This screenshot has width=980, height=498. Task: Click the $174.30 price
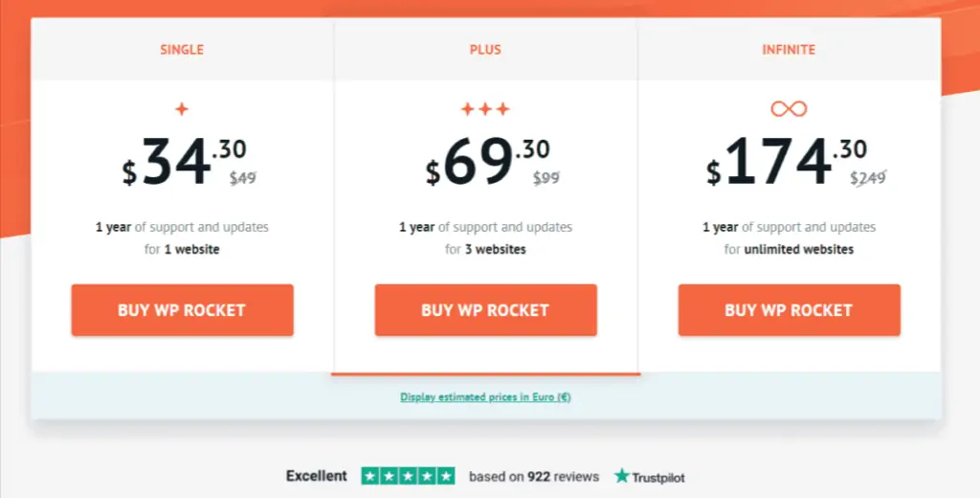pyautogui.click(x=787, y=162)
